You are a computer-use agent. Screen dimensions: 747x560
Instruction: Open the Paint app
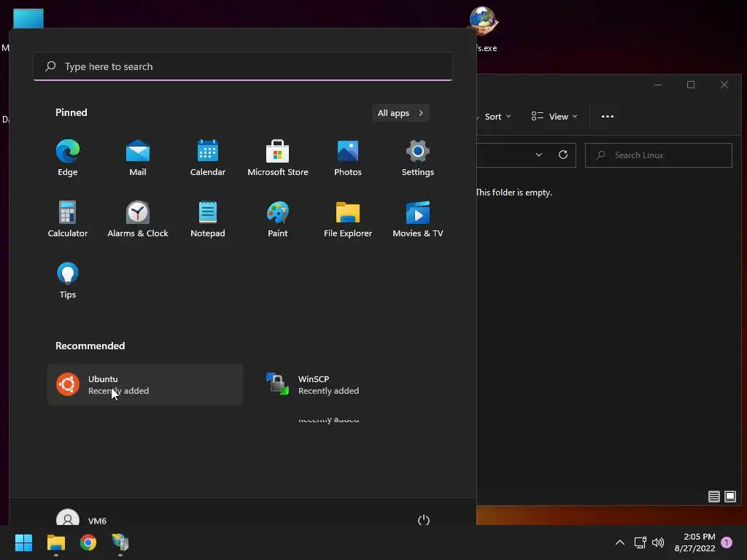278,219
